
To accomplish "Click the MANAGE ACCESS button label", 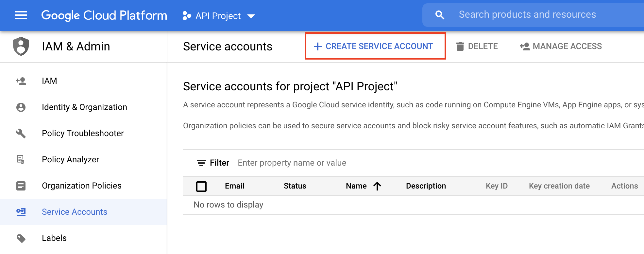I will pyautogui.click(x=567, y=46).
